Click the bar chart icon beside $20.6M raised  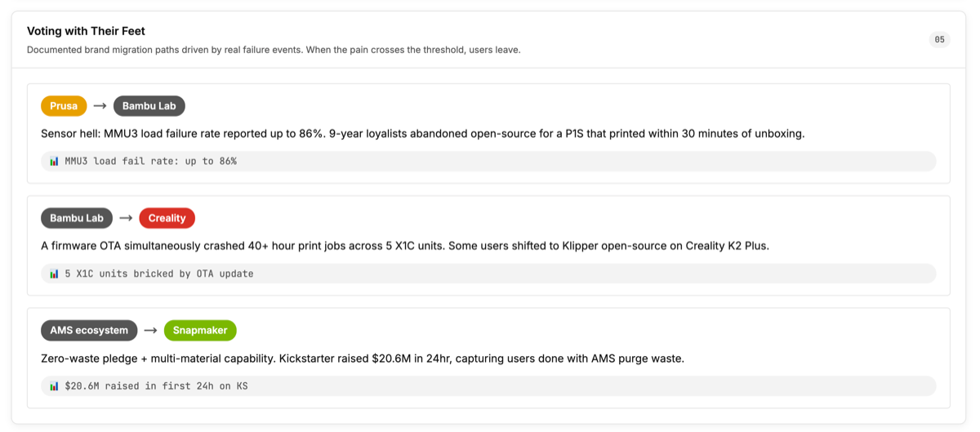(54, 385)
